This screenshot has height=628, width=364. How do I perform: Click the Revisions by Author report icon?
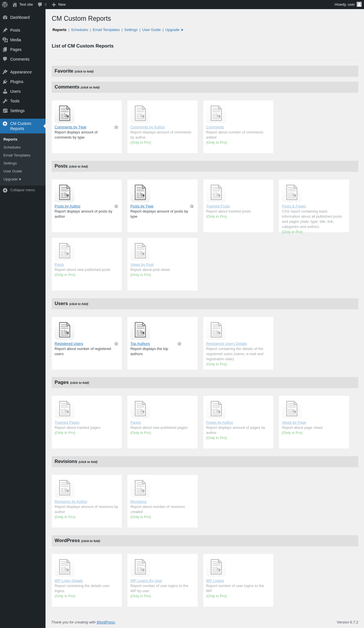[x=65, y=488]
